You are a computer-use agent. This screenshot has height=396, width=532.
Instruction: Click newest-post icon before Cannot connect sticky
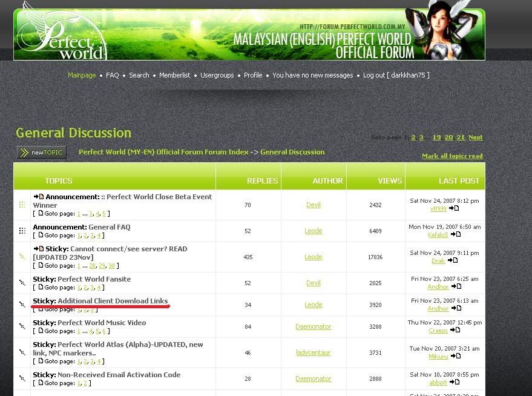[39, 249]
